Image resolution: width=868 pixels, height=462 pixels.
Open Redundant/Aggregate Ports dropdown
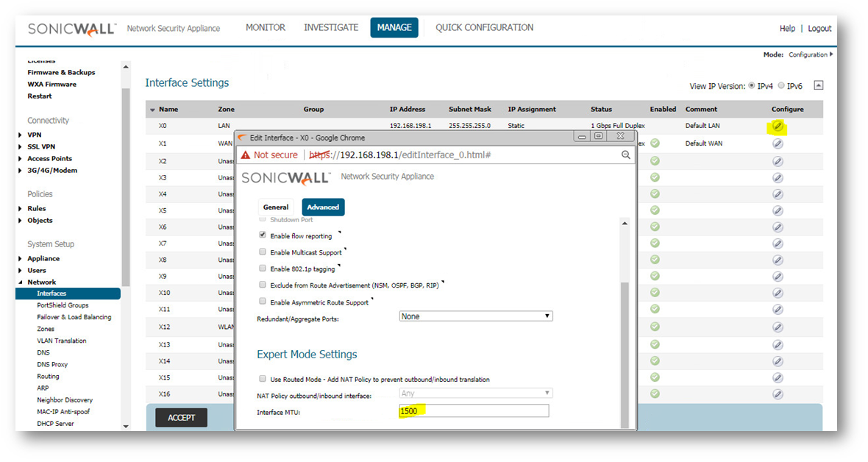click(475, 316)
